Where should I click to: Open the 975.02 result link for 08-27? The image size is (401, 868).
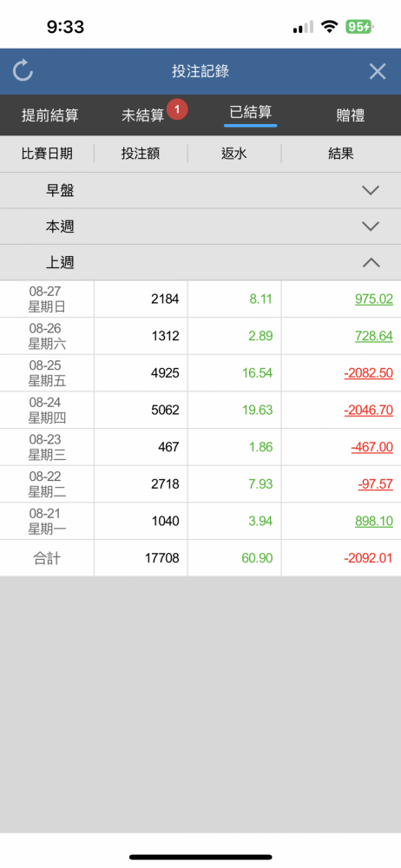click(374, 299)
